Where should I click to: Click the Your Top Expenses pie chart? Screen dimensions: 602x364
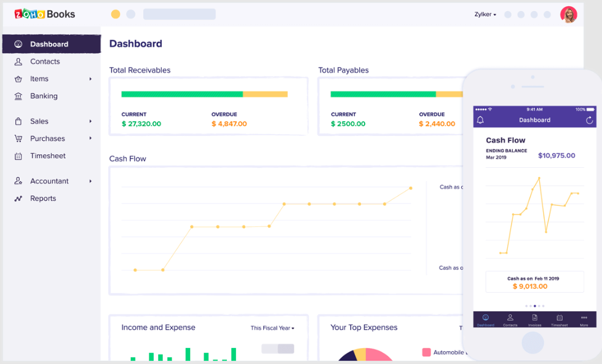(x=365, y=354)
